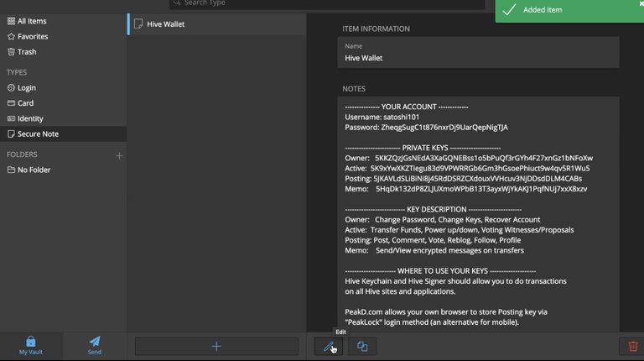Filter by Login type
Image resolution: width=644 pixels, height=361 pixels.
[27, 87]
